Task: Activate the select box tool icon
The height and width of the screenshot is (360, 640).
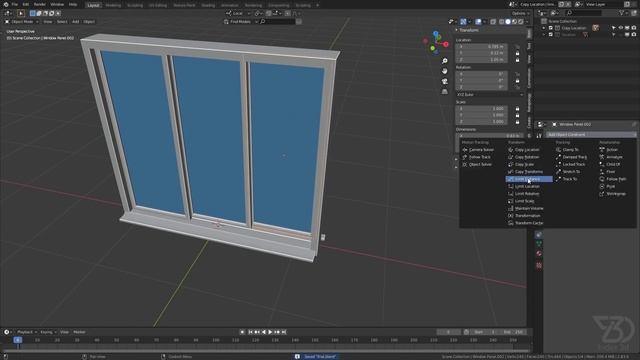Action: (x=33, y=13)
